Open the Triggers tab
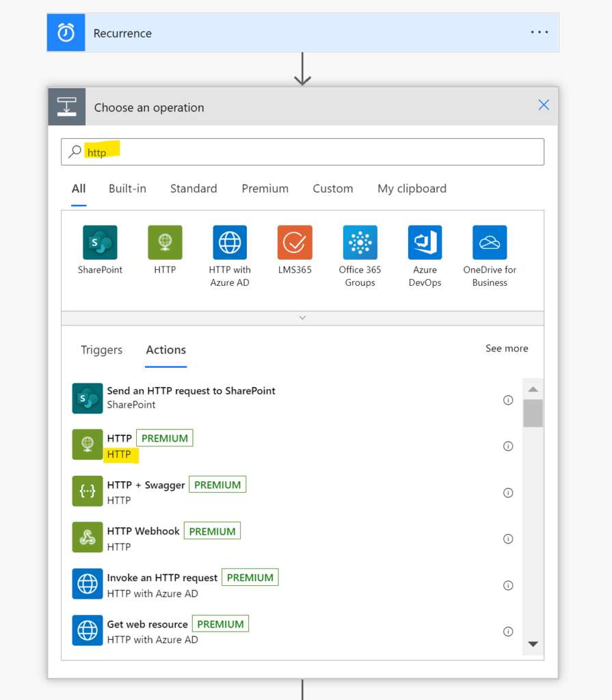The height and width of the screenshot is (700, 612). tap(101, 350)
